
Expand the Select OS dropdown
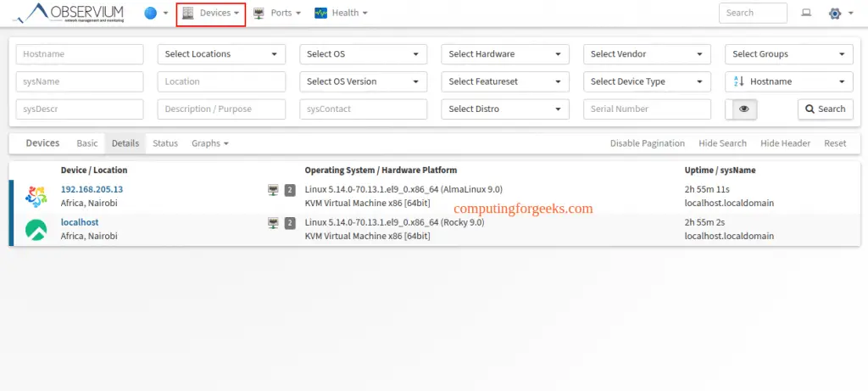click(x=363, y=54)
